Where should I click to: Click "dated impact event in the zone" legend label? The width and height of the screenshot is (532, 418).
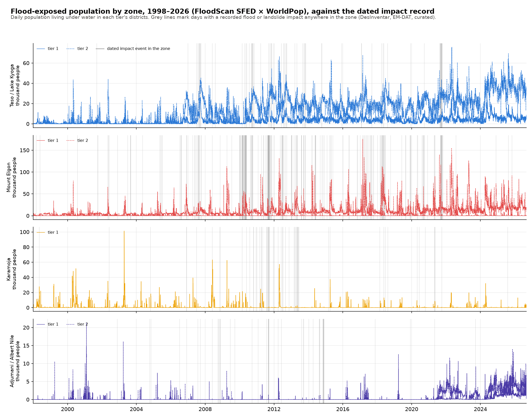[x=139, y=49]
